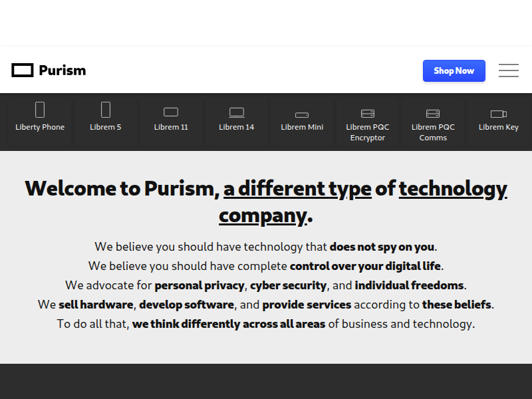The image size is (532, 399).
Task: Open the Librem PQC Comms label
Action: 433,132
